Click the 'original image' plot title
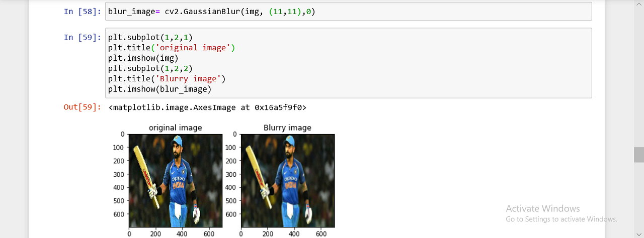644x238 pixels. click(176, 128)
